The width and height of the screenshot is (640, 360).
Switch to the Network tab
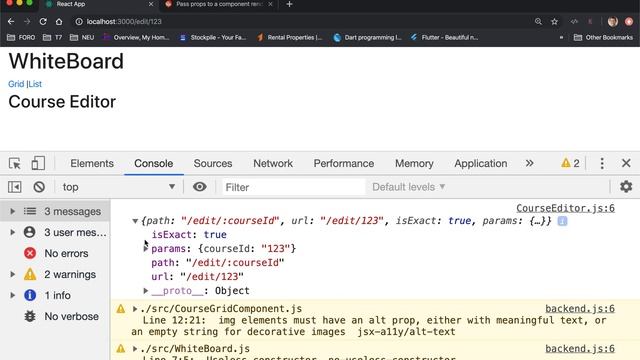(x=273, y=163)
